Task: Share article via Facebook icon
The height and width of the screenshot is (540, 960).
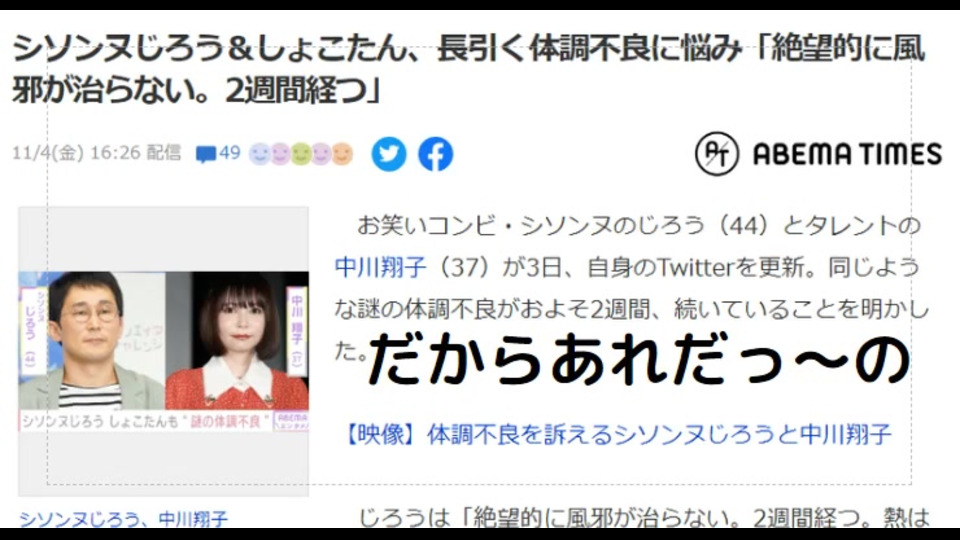Action: (x=435, y=154)
